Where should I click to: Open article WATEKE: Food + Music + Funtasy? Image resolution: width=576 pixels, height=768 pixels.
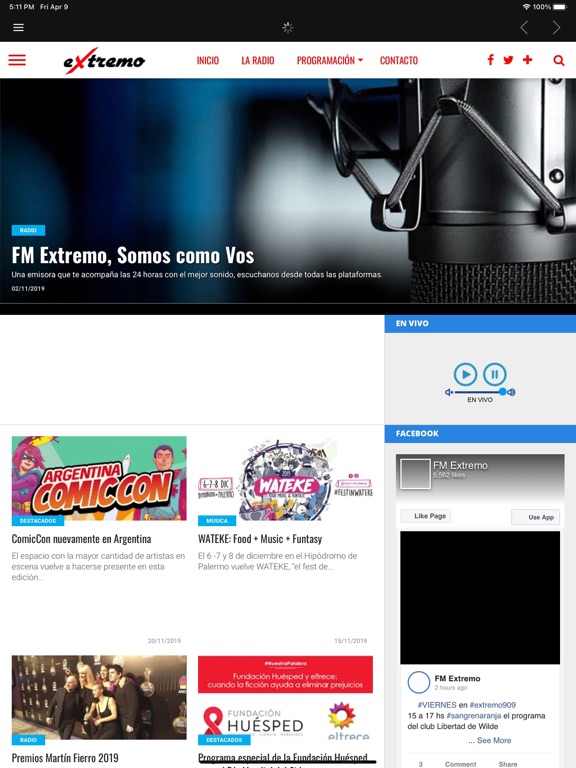pyautogui.click(x=260, y=539)
